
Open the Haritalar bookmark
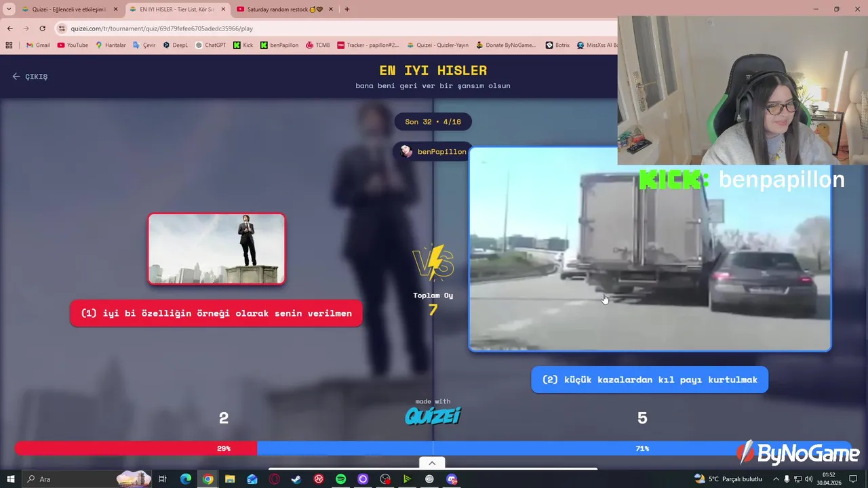pos(111,45)
